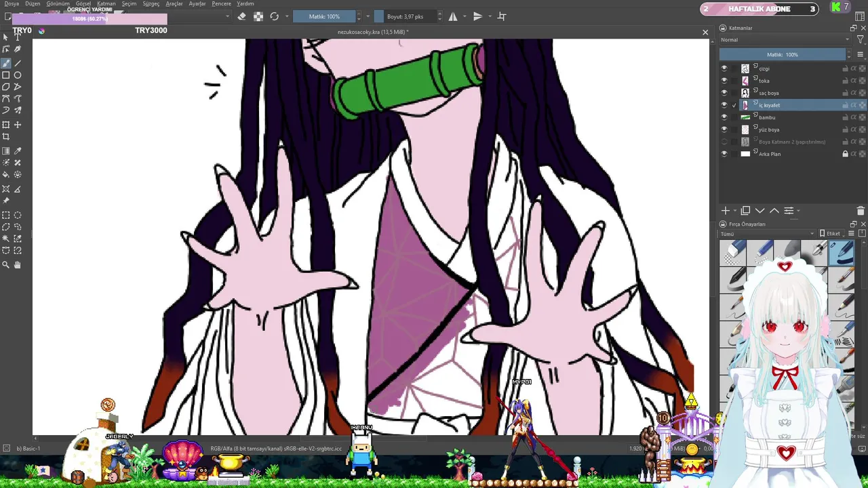Select the calligraphy tool
The width and height of the screenshot is (868, 488).
[18, 49]
